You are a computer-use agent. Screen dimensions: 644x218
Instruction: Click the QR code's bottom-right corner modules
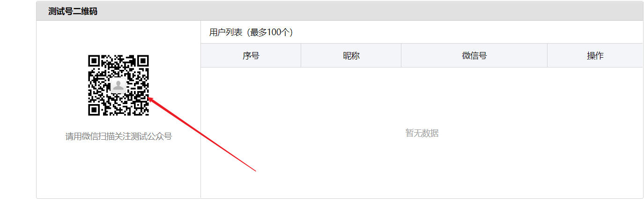[x=142, y=110]
